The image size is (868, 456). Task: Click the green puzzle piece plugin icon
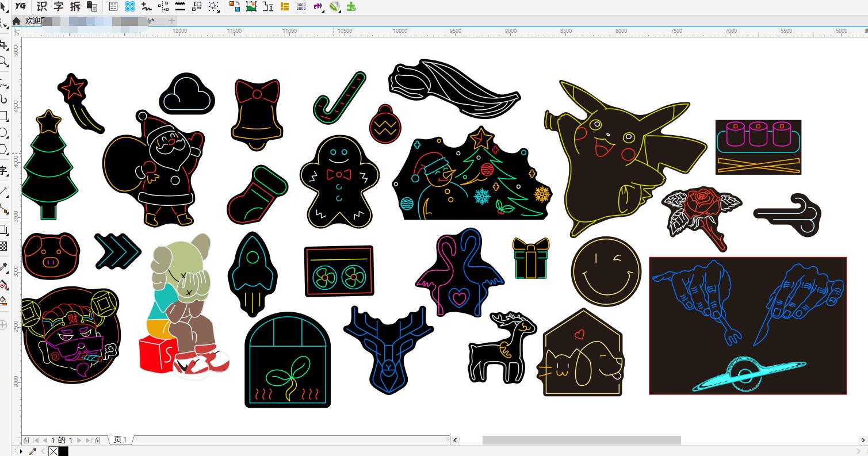click(x=351, y=6)
